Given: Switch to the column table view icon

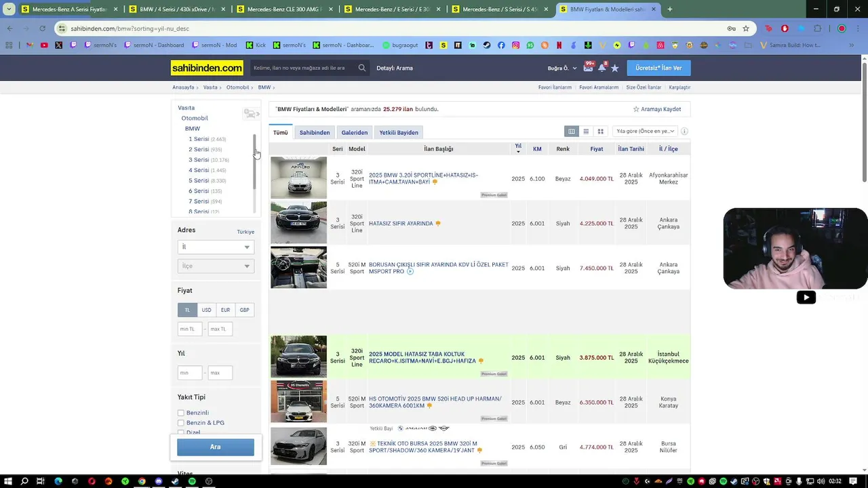Looking at the screenshot, I should point(572,131).
